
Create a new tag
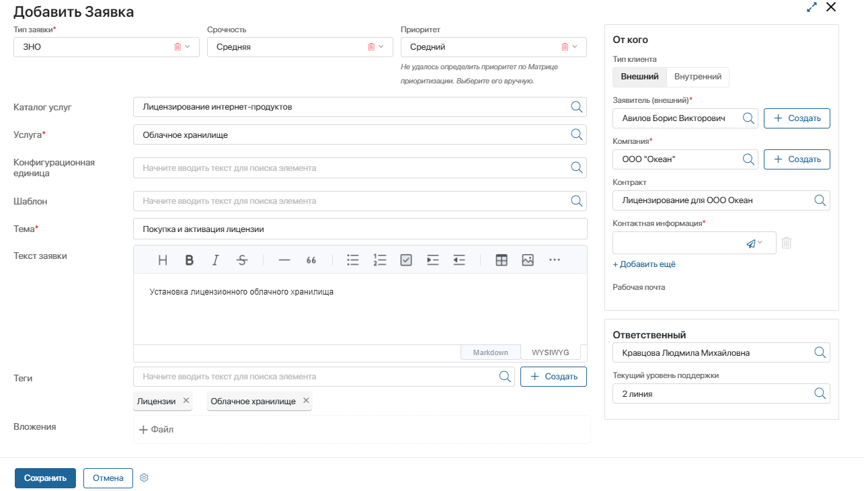pyautogui.click(x=553, y=377)
